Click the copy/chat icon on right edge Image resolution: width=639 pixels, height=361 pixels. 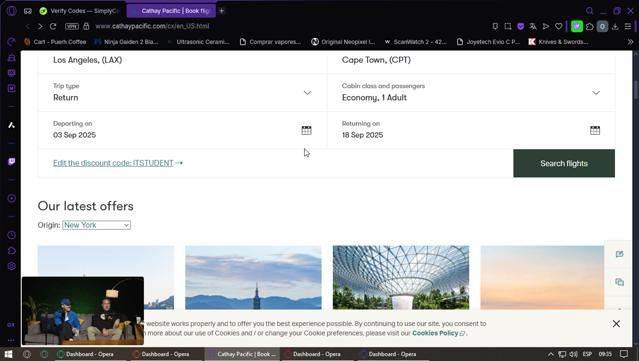[x=619, y=282]
